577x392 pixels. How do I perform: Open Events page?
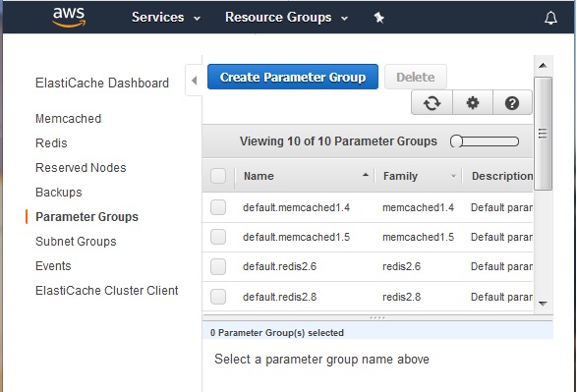(x=53, y=266)
